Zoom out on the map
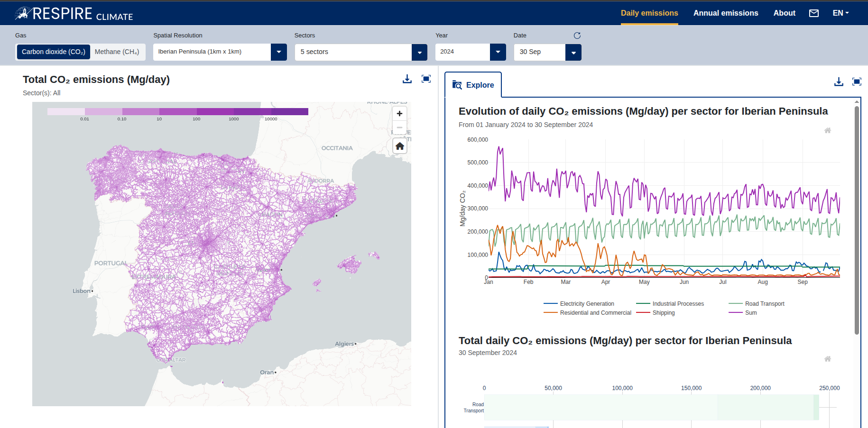Viewport: 868px width, 428px height. [399, 128]
